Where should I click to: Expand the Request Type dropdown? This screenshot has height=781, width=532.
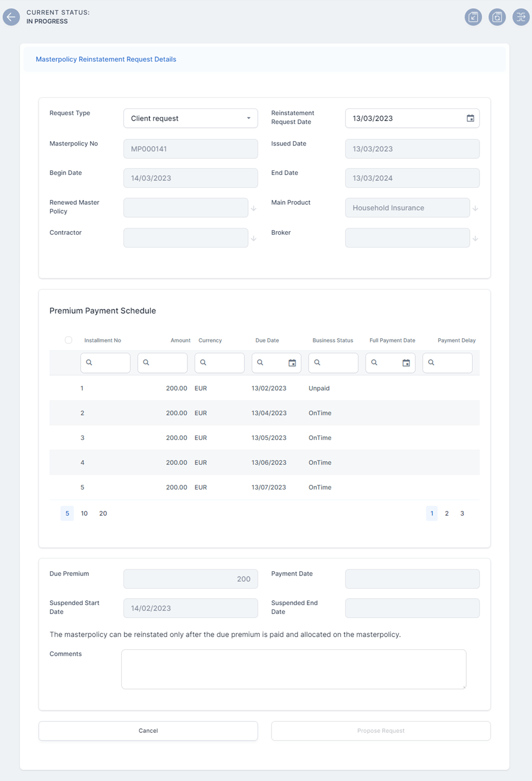(x=248, y=118)
